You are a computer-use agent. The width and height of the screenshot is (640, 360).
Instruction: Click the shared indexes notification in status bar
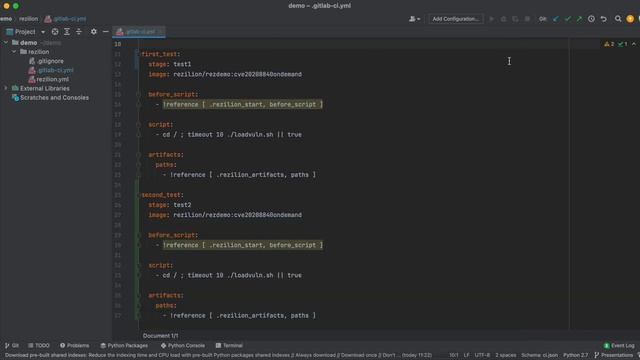pyautogui.click(x=218, y=355)
